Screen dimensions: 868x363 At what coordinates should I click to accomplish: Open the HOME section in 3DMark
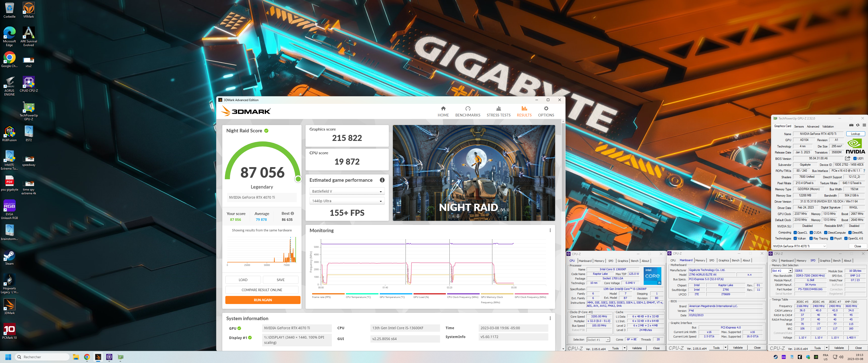click(443, 111)
